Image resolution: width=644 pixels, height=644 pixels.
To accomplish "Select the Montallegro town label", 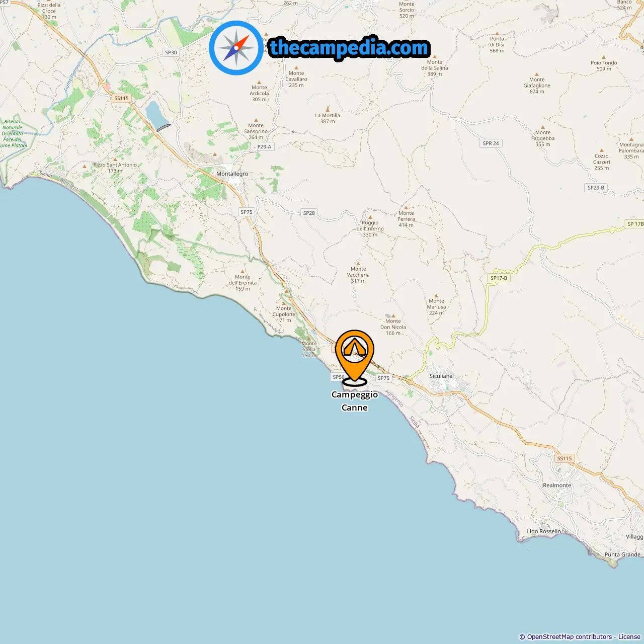I will pos(232,174).
